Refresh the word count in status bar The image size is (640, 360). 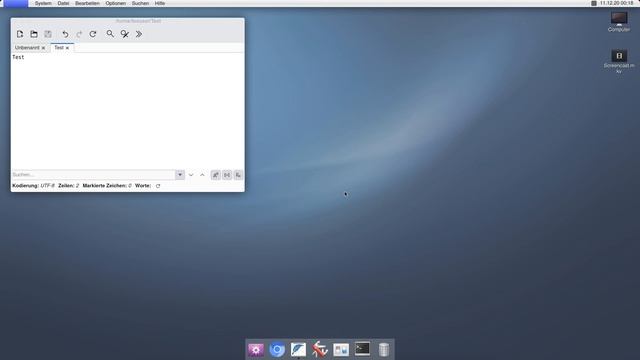pos(158,186)
